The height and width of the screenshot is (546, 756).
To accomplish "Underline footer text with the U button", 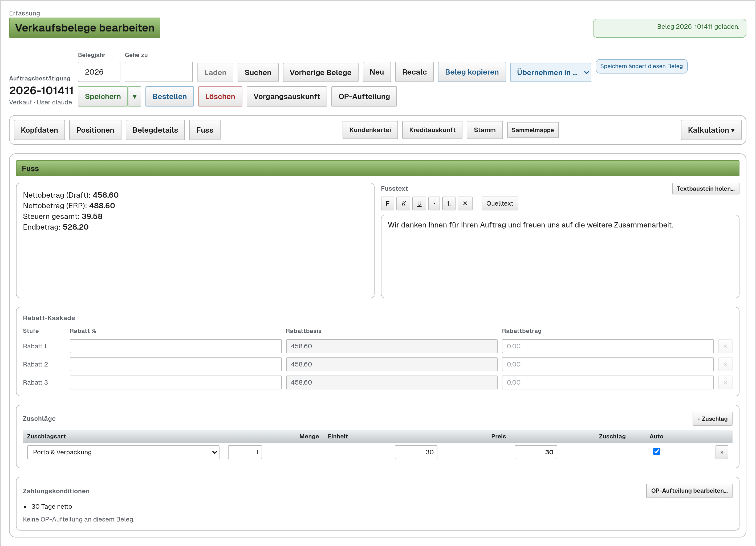I will (419, 203).
